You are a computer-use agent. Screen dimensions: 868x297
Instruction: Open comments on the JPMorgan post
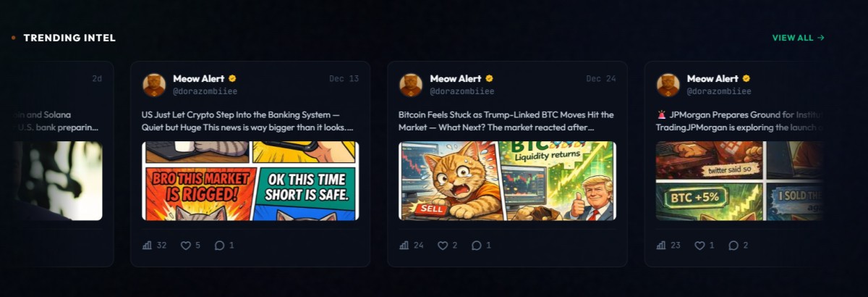point(733,246)
